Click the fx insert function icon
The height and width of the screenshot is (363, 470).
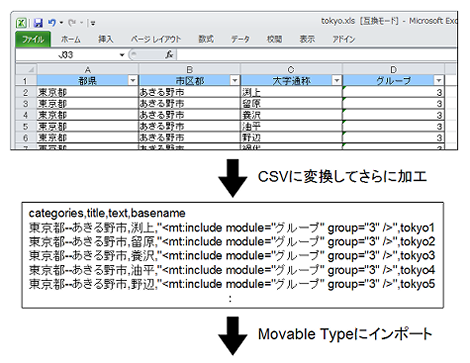click(x=169, y=54)
